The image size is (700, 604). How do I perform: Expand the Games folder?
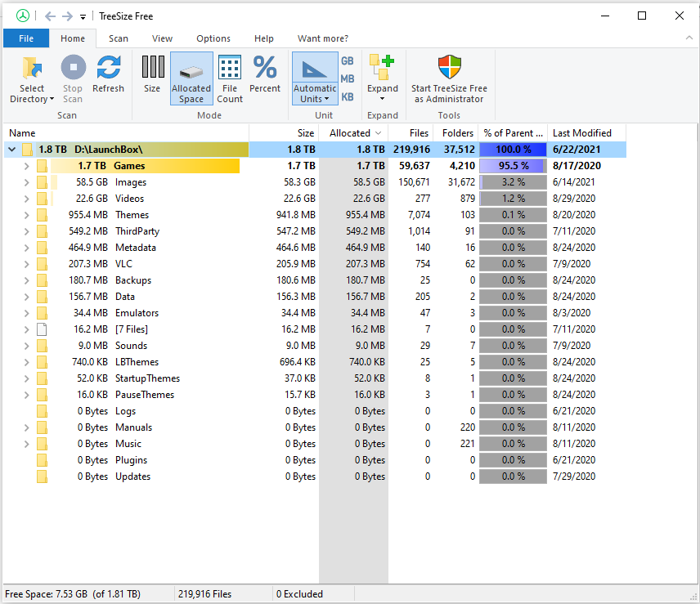[26, 166]
